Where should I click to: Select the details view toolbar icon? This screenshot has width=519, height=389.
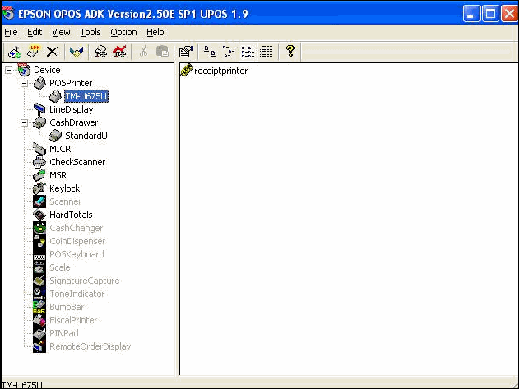[266, 52]
